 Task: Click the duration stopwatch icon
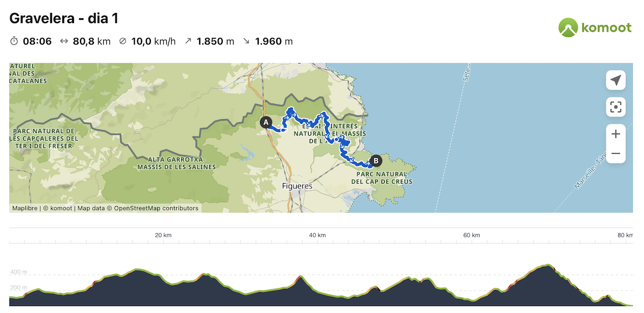pos(14,41)
